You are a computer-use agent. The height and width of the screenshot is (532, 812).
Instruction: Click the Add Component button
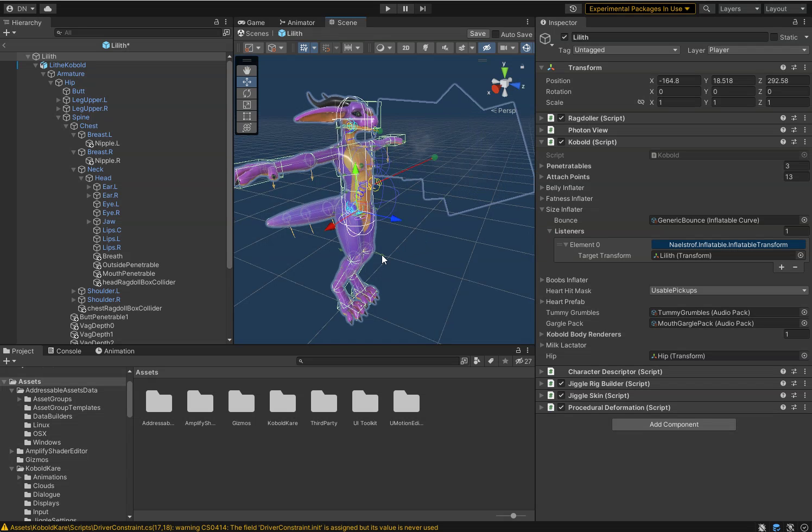tap(674, 425)
